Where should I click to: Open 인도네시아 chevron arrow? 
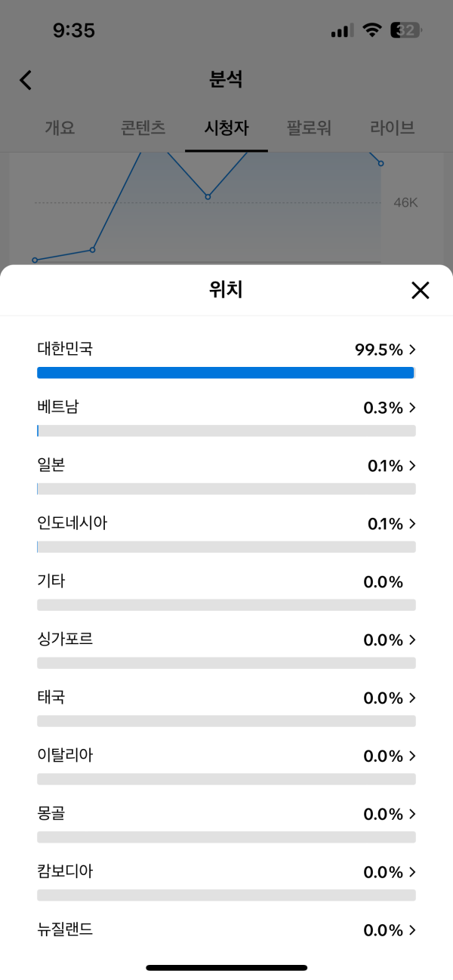pyautogui.click(x=412, y=524)
